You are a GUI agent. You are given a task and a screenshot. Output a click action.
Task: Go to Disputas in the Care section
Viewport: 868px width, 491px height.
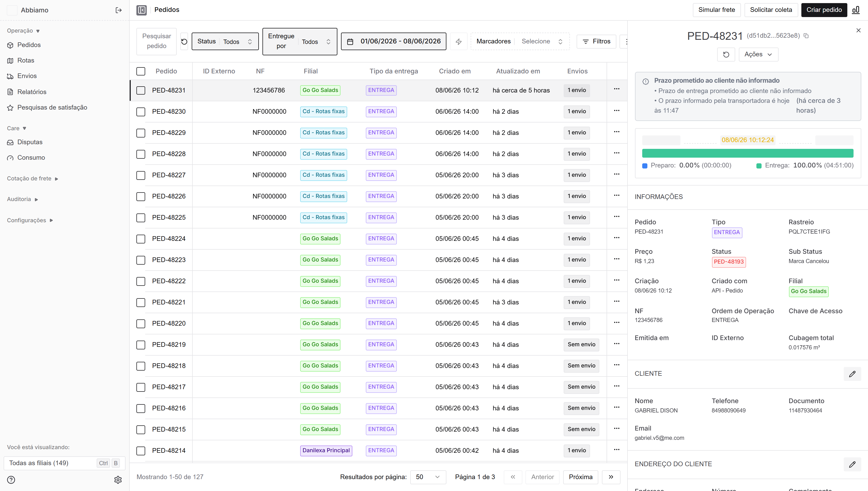30,142
